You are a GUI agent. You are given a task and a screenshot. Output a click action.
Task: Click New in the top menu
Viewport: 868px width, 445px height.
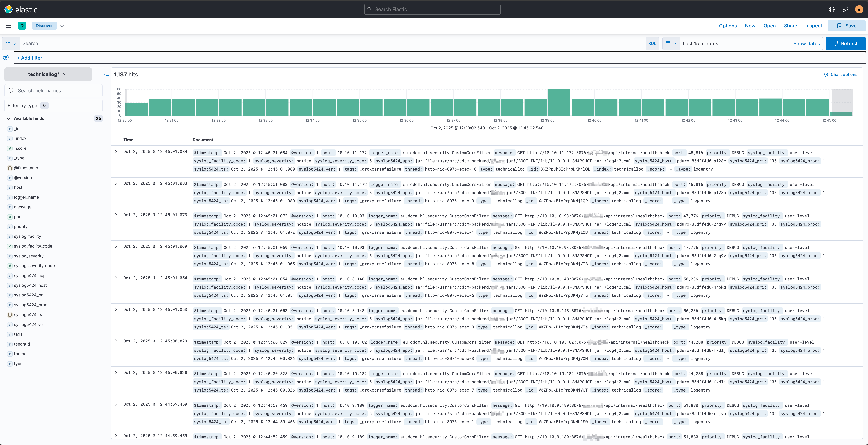[x=750, y=26]
